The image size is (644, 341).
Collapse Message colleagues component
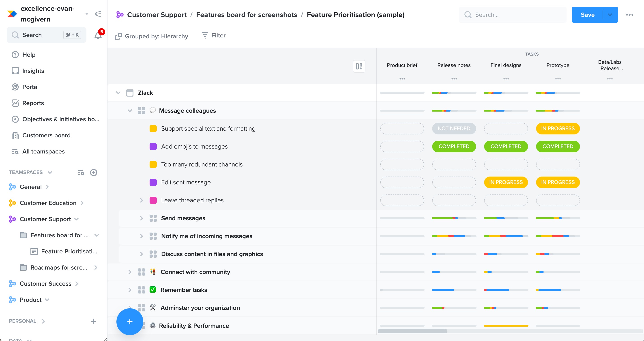click(x=130, y=111)
